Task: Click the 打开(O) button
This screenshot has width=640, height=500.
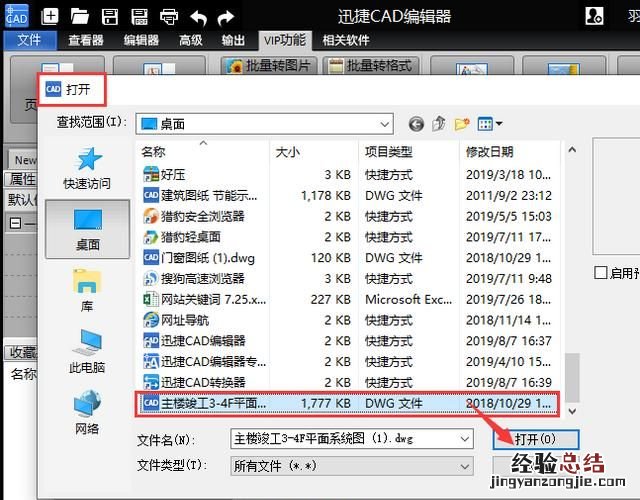Action: pyautogui.click(x=536, y=439)
